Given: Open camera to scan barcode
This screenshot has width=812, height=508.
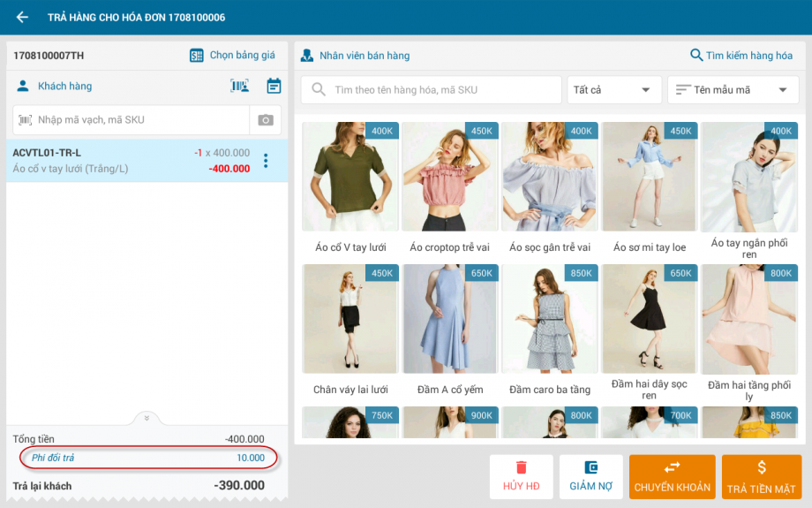Looking at the screenshot, I should (x=266, y=120).
